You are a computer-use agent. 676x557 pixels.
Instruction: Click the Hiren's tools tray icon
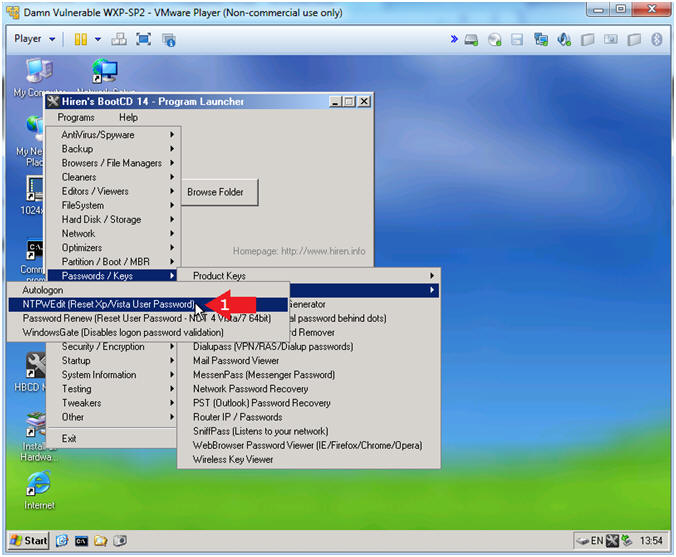pyautogui.click(x=612, y=541)
